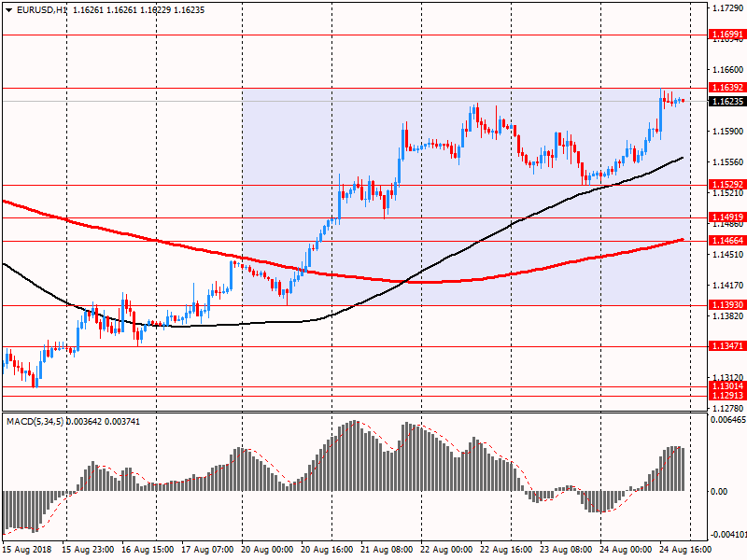The height and width of the screenshot is (560, 747).
Task: Click the MACD(5,34,5) indicator label
Action: [x=35, y=422]
